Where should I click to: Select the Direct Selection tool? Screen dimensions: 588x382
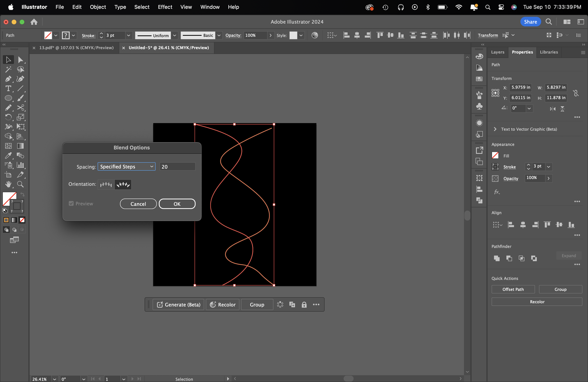(20, 60)
